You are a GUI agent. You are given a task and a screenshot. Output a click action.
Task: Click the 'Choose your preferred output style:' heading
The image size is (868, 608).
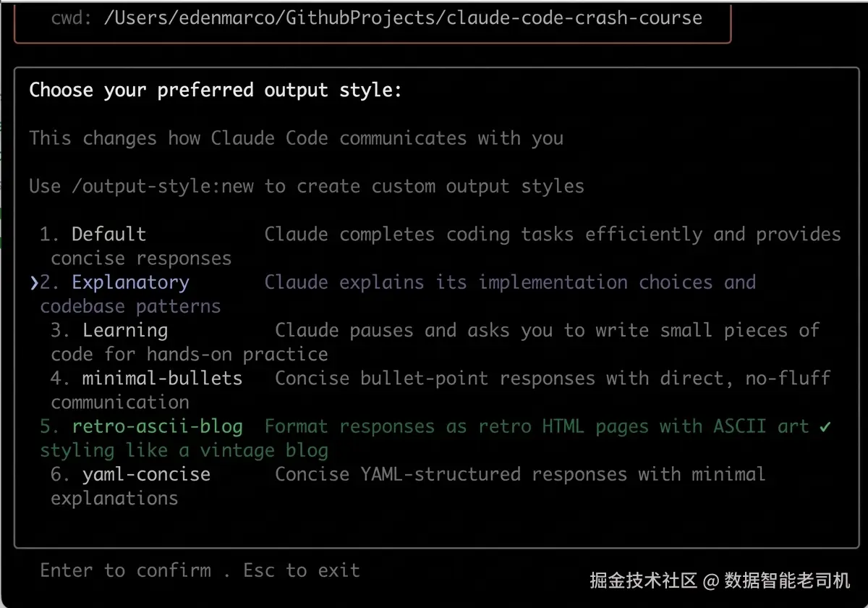pos(216,90)
